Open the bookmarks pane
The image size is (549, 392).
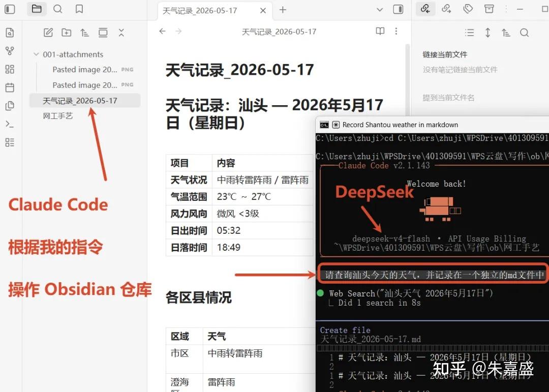click(x=79, y=9)
